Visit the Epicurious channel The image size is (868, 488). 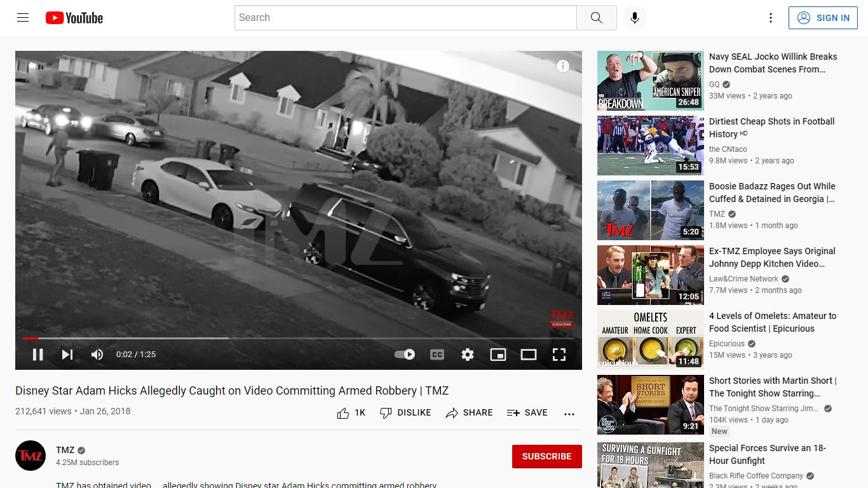(x=727, y=344)
